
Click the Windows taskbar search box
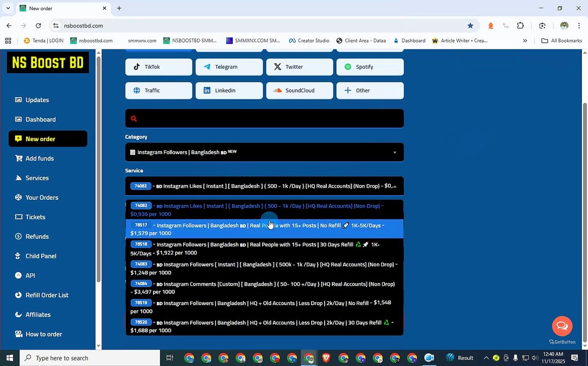pos(89,358)
